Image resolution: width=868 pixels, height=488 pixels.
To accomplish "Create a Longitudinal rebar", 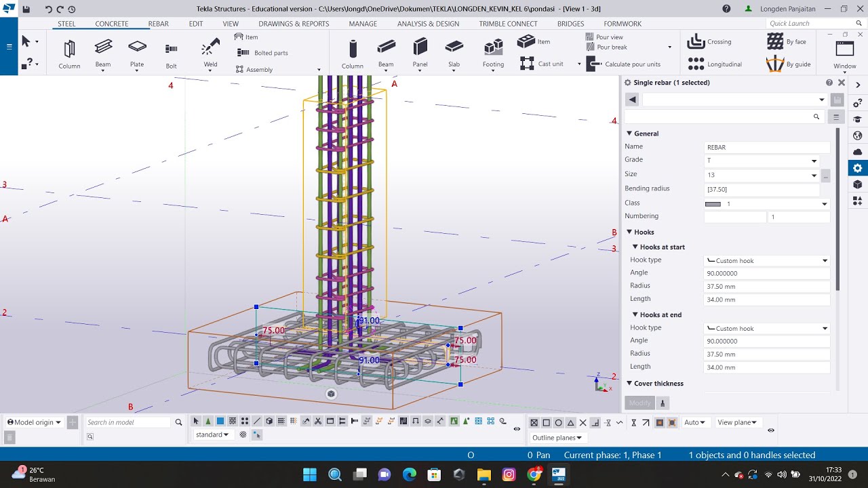I will 715,64.
